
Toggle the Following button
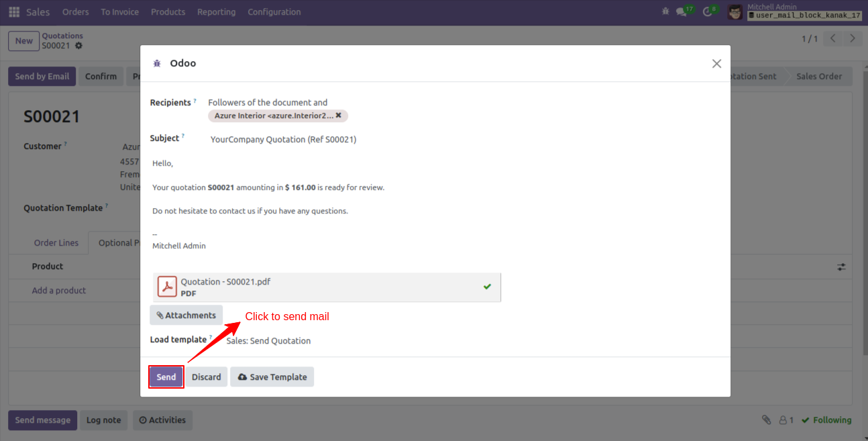(x=826, y=420)
